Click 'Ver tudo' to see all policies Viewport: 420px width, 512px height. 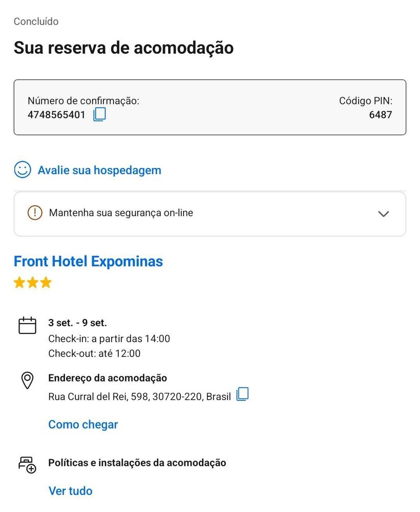[70, 491]
